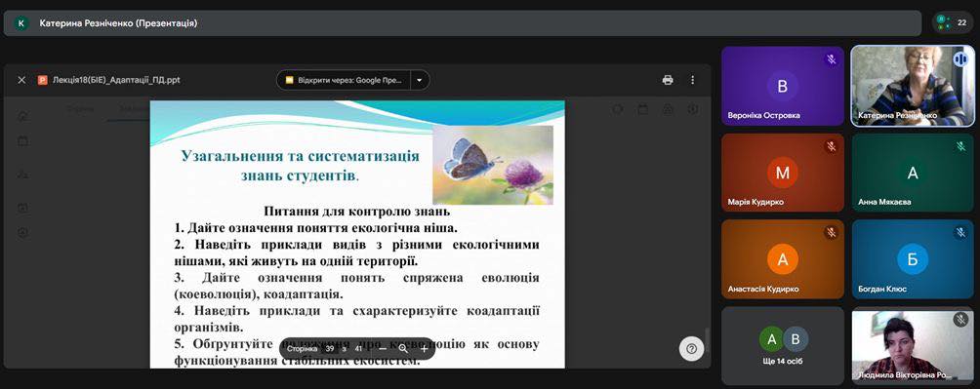Zoom in with the plus button

tap(424, 349)
